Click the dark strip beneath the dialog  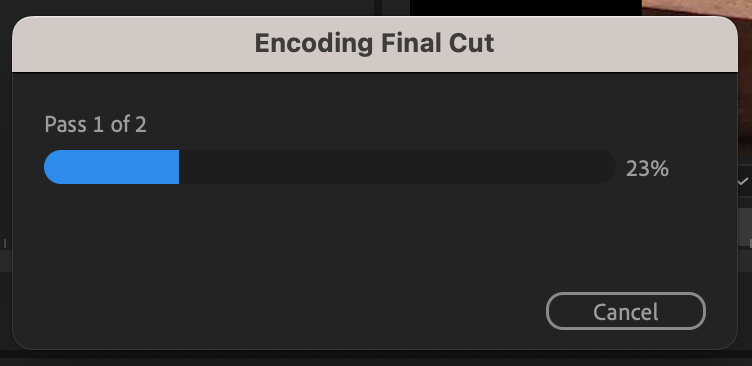click(376, 359)
